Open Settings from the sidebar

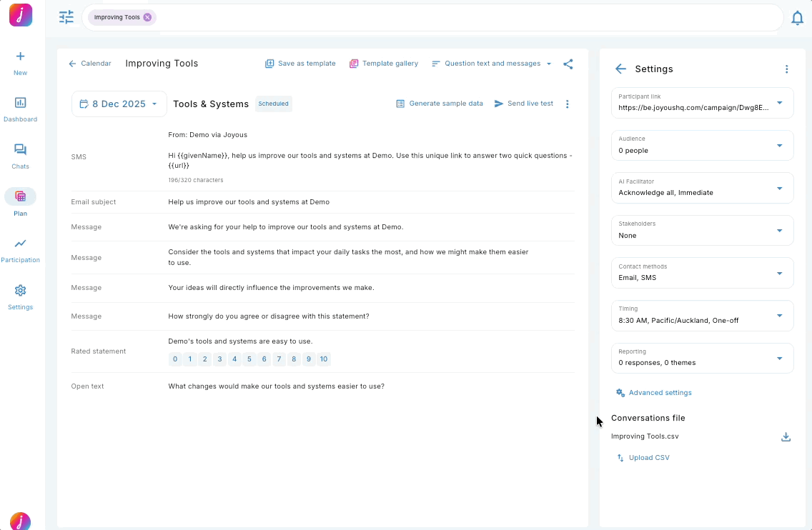[20, 296]
